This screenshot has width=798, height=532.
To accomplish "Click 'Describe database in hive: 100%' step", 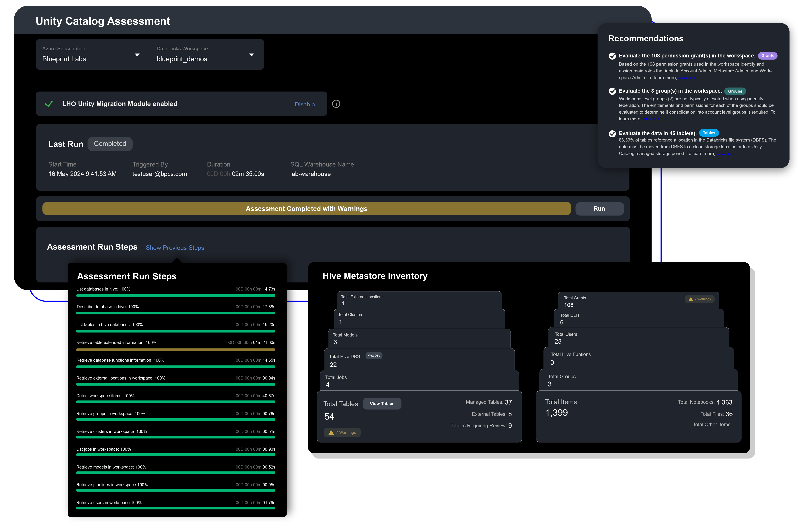I will pyautogui.click(x=108, y=307).
